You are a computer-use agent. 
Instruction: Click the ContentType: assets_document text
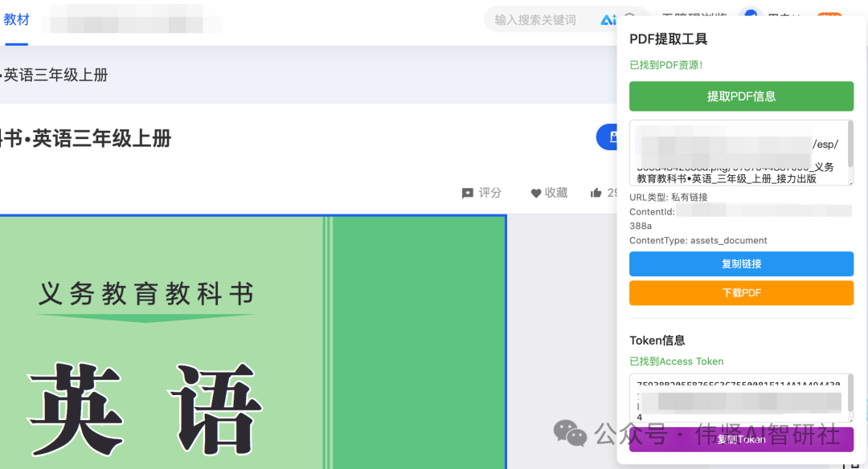698,241
